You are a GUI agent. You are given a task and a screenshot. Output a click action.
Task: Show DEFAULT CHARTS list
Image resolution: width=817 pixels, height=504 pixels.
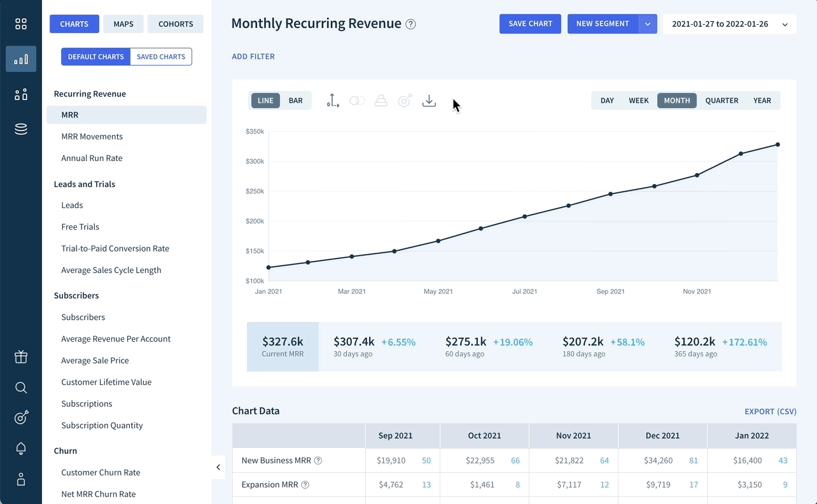(95, 57)
